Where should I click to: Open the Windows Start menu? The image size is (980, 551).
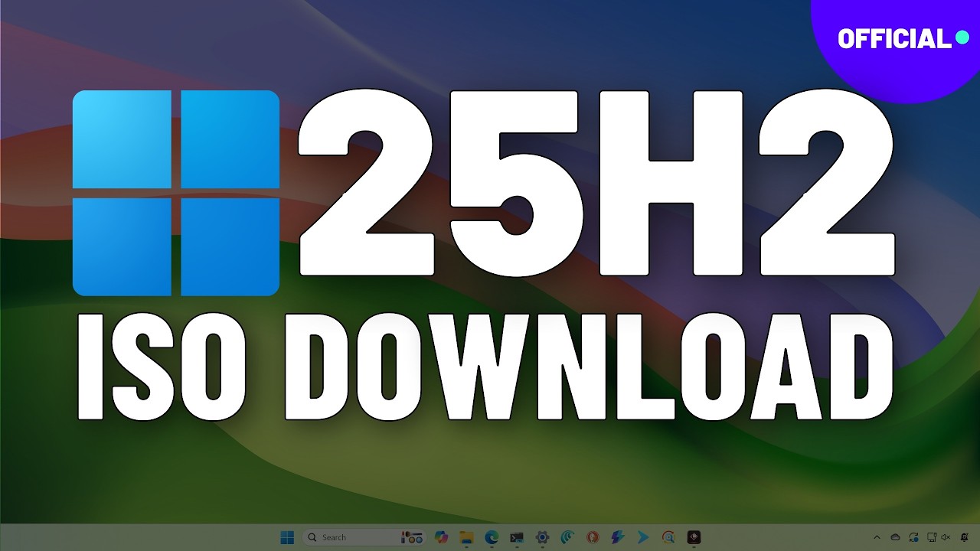coord(287,537)
